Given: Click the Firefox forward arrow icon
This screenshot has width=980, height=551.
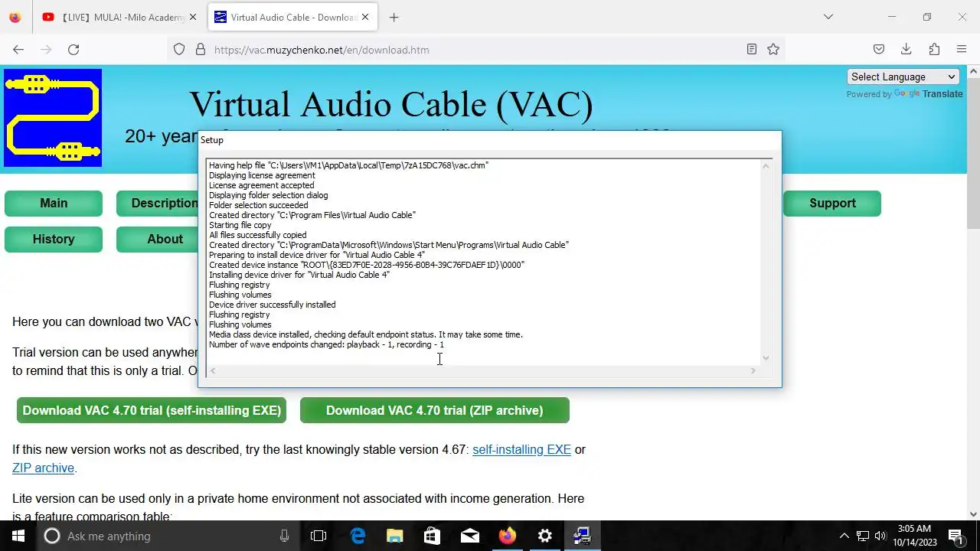Looking at the screenshot, I should [x=46, y=50].
